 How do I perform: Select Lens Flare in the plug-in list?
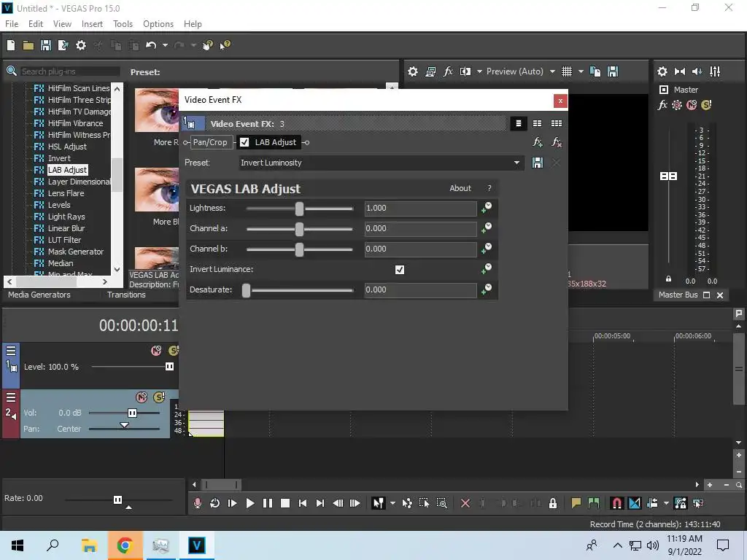pos(66,193)
